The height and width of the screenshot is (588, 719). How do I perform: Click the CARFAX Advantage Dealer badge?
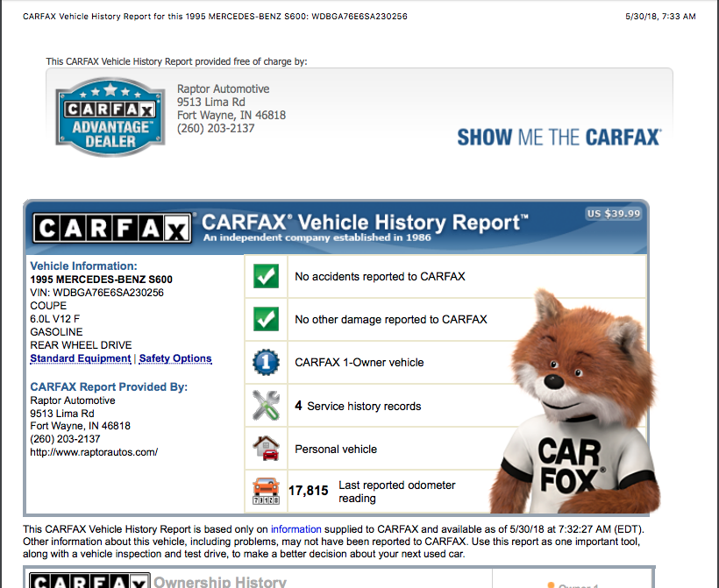(110, 117)
